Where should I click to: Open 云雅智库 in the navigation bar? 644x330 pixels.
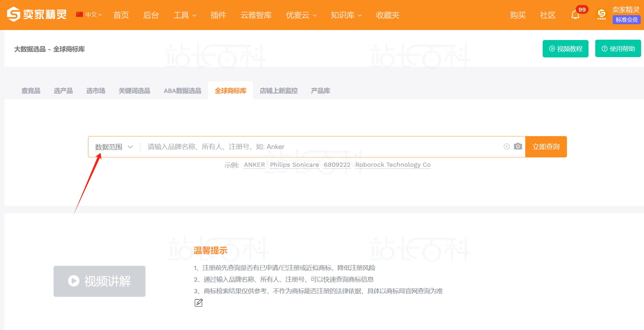(256, 15)
